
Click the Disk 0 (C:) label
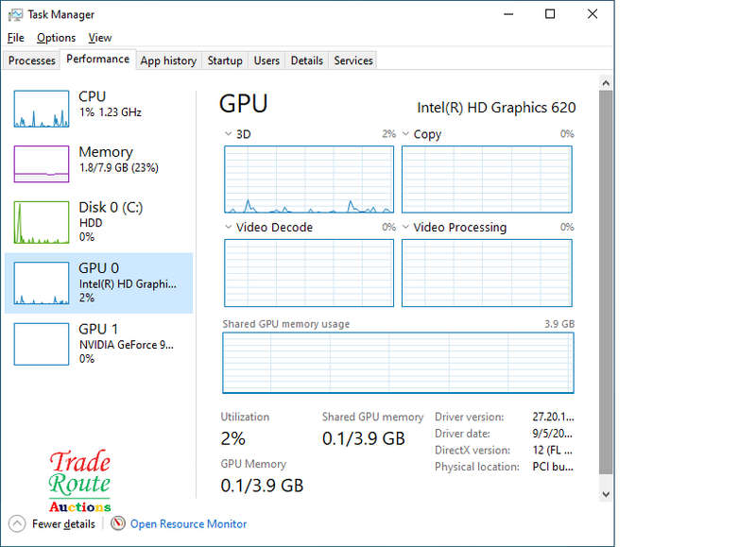(111, 207)
